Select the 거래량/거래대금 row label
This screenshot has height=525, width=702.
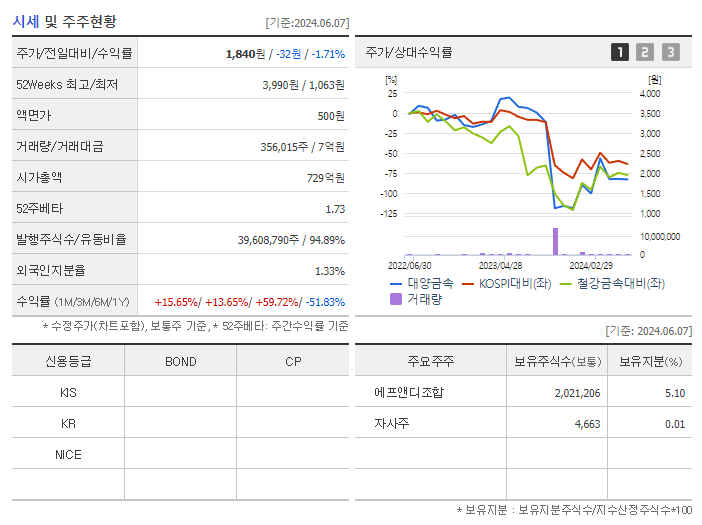click(60, 146)
